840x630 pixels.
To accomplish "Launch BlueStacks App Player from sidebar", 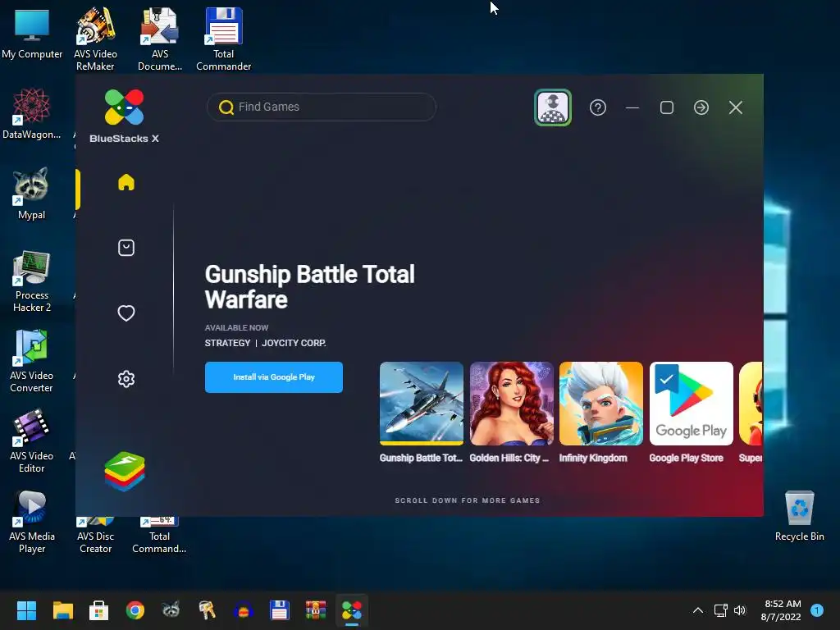I will (x=125, y=472).
